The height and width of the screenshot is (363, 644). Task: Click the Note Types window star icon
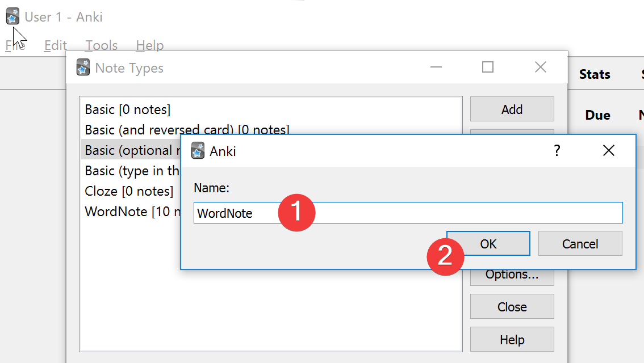click(x=83, y=67)
